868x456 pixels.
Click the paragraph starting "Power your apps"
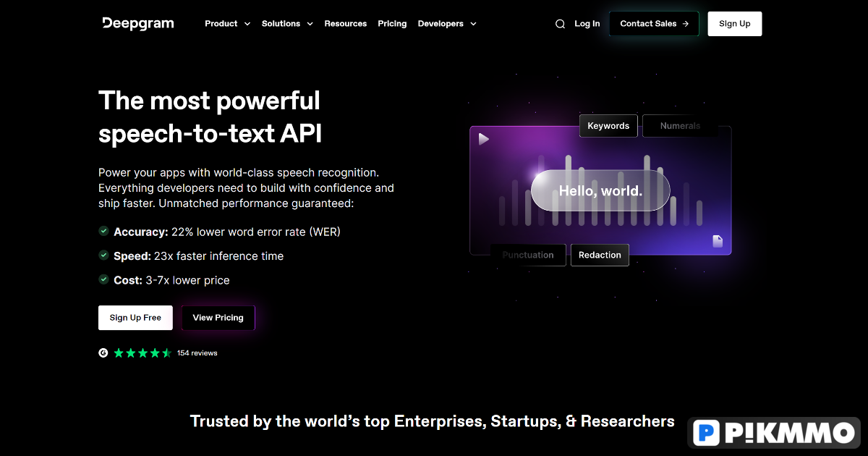(x=246, y=188)
